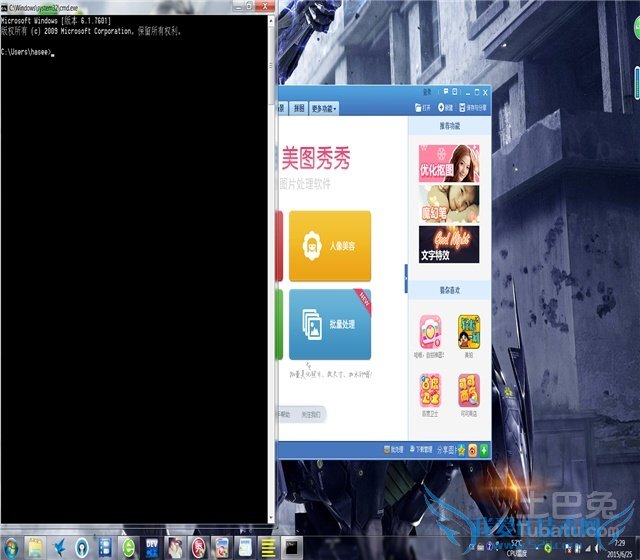This screenshot has height=560, width=640.
Task: Click the 批处理 button in Meitu bottom bar
Action: pyautogui.click(x=393, y=450)
